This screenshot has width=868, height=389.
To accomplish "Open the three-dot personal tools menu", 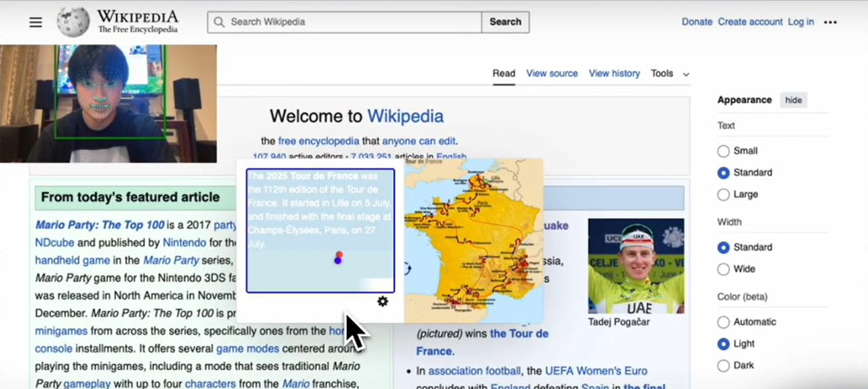I will click(830, 22).
